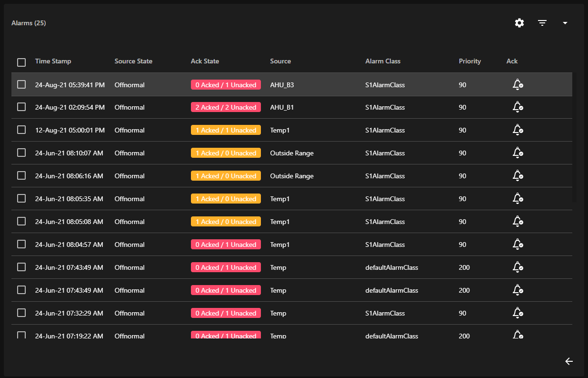The width and height of the screenshot is (588, 378).
Task: Tick the checkbox for 08:05:08 AM alarm
Action: (x=21, y=221)
